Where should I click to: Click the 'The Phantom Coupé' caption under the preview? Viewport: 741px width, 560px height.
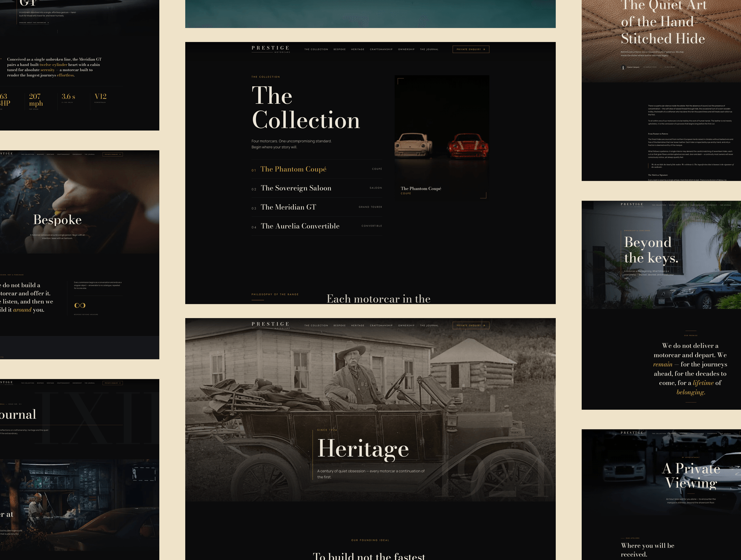coord(421,189)
